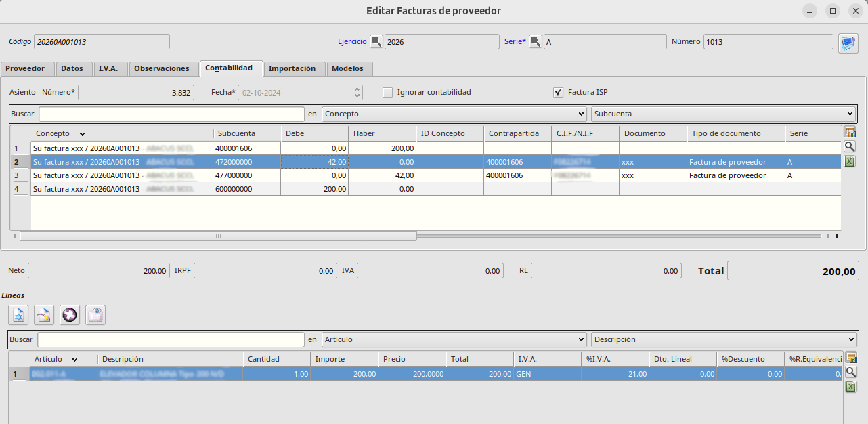The width and height of the screenshot is (868, 424).
Task: Open the Descripción dropdown in the lines search bar
Action: tap(723, 339)
